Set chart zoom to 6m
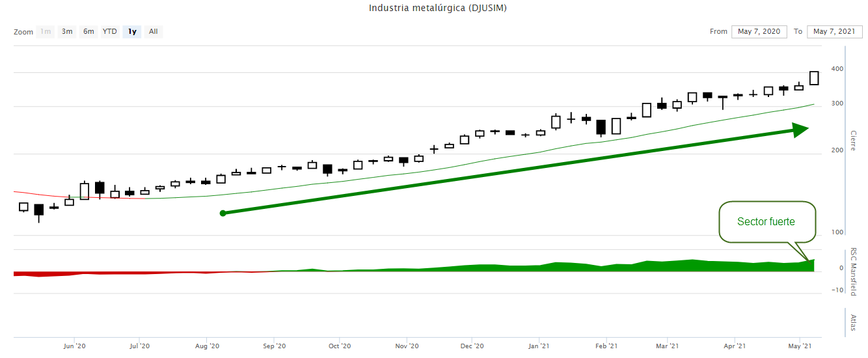The image size is (868, 358). pyautogui.click(x=88, y=31)
